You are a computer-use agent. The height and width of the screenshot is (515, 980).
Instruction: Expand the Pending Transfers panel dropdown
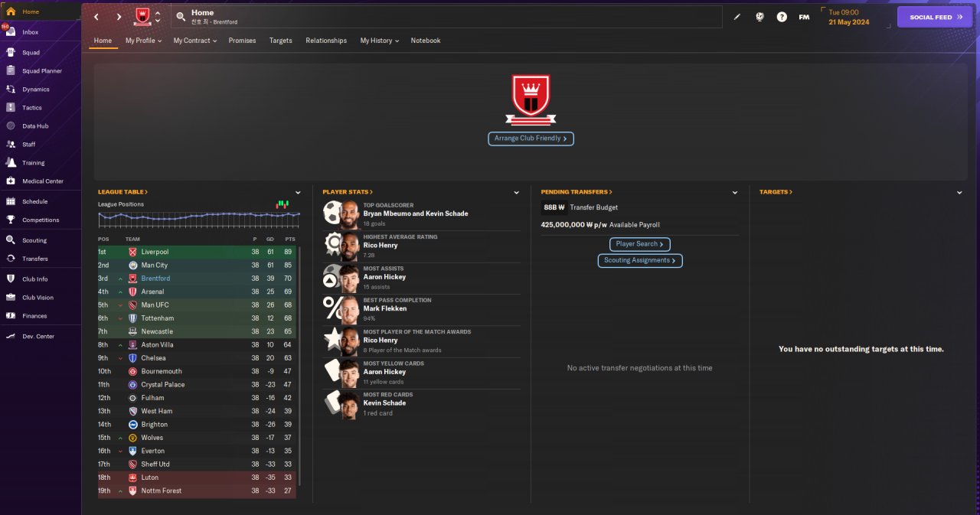click(x=735, y=193)
